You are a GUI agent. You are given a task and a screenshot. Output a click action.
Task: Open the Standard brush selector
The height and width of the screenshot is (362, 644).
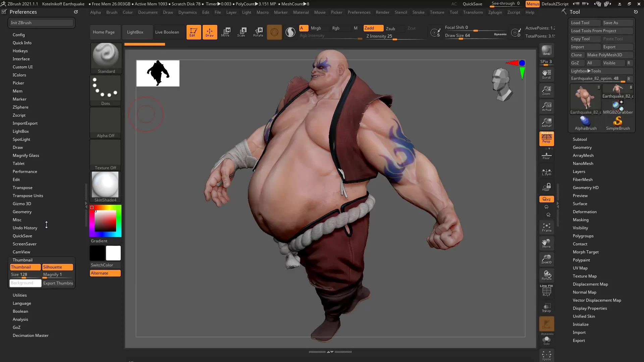(106, 58)
